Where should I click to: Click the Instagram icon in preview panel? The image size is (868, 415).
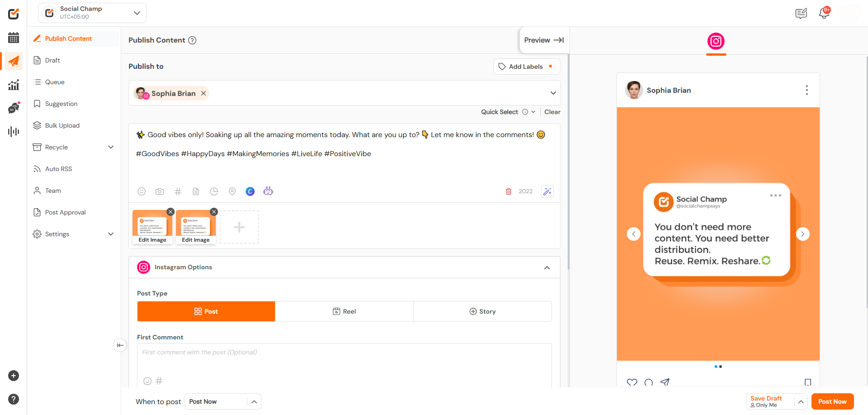pyautogui.click(x=716, y=41)
